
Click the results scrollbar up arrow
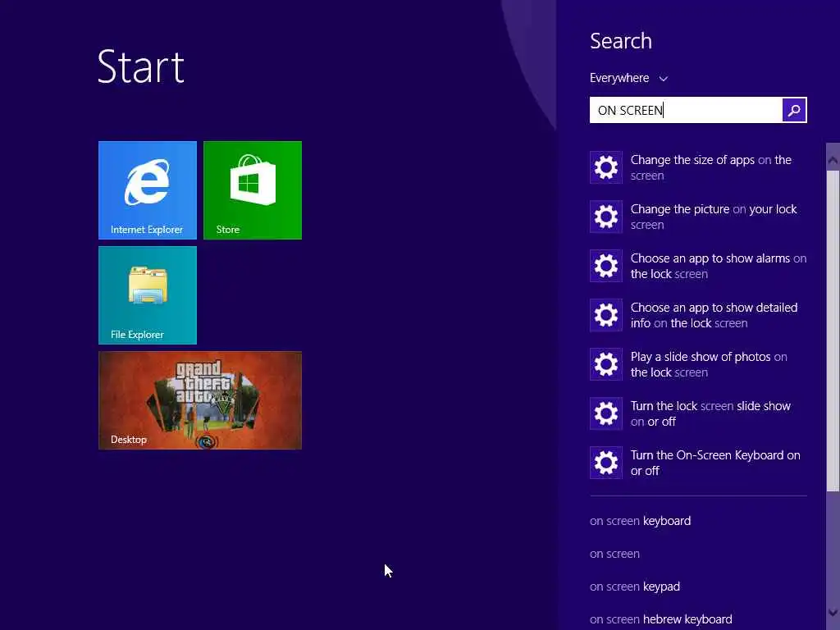click(x=833, y=160)
